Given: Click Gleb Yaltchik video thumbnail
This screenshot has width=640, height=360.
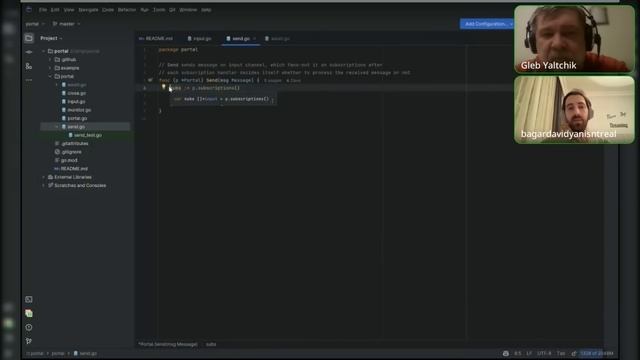Looking at the screenshot, I should tap(574, 39).
